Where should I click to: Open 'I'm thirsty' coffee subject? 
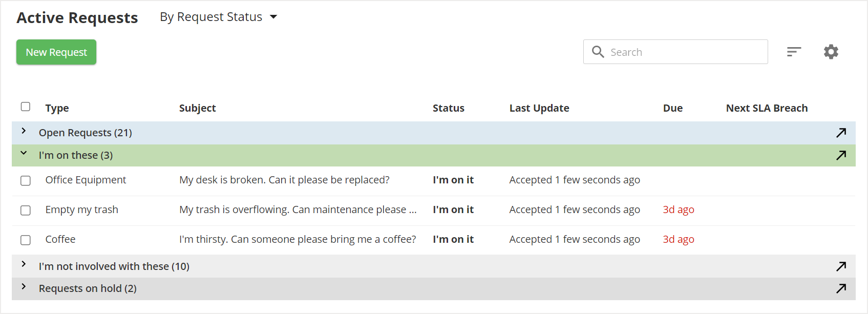point(298,239)
